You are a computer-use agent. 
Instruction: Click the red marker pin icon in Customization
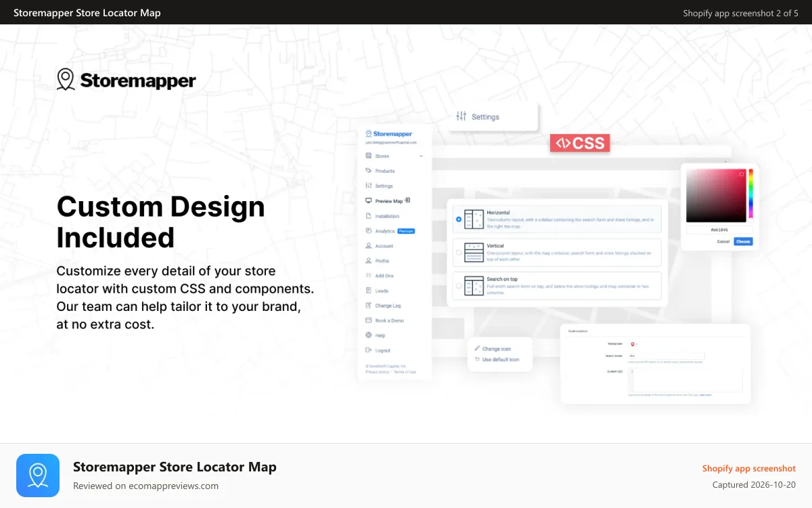pyautogui.click(x=633, y=344)
